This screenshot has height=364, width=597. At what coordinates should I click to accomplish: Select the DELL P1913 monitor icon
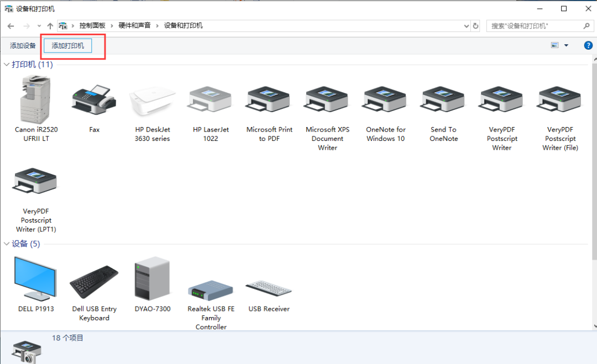35,278
